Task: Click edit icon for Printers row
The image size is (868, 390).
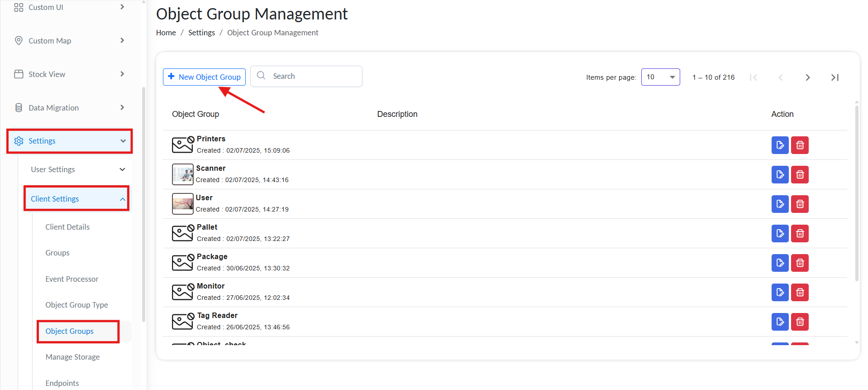Action: coord(779,145)
